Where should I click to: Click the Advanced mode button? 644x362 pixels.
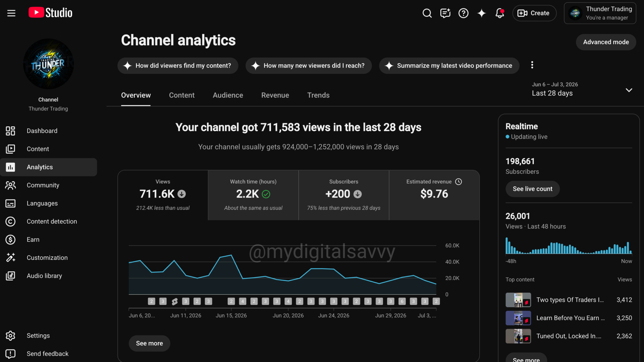(606, 42)
